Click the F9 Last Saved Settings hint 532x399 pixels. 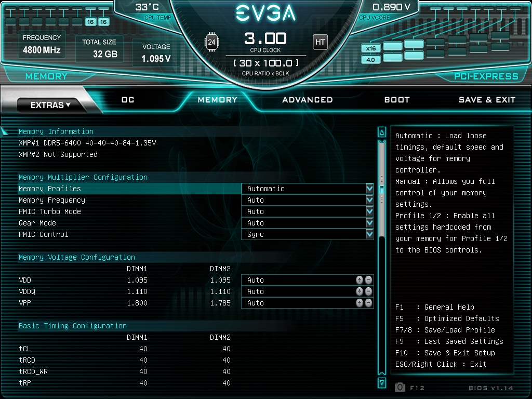click(x=449, y=341)
